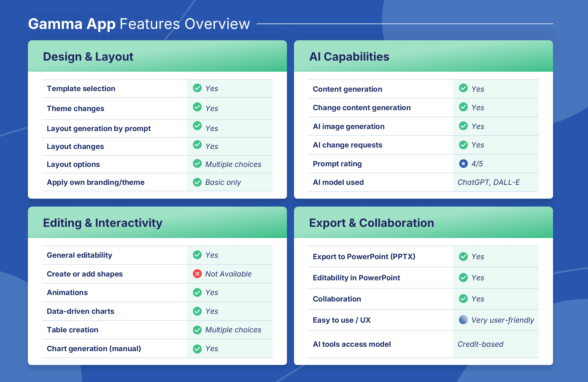Viewport: 588px width, 382px height.
Task: Click check icon for AI change requests
Action: 463,145
